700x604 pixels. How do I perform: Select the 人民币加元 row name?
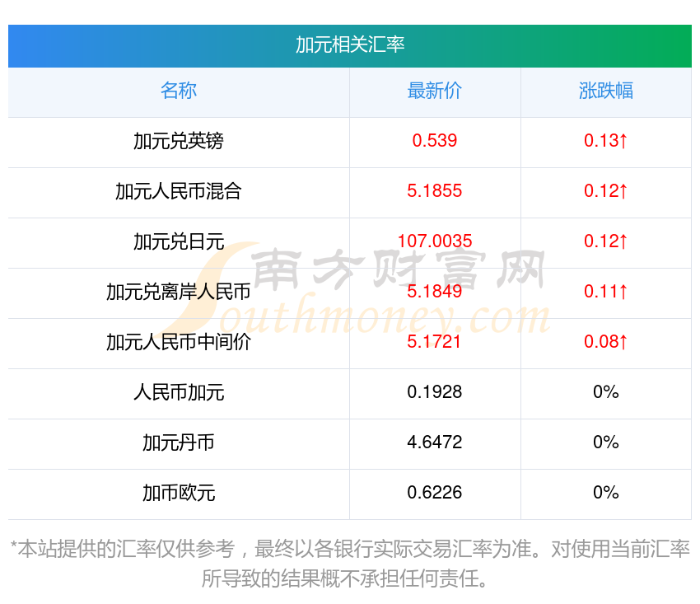tap(179, 392)
